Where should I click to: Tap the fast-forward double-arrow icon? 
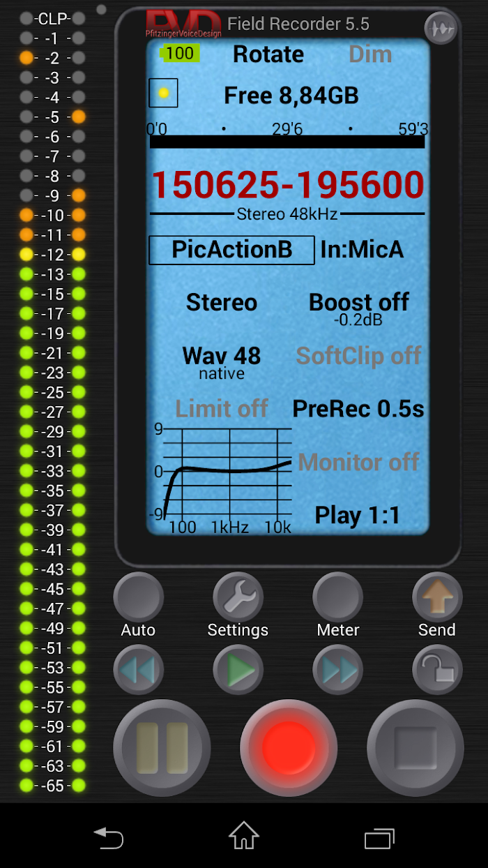click(x=338, y=670)
